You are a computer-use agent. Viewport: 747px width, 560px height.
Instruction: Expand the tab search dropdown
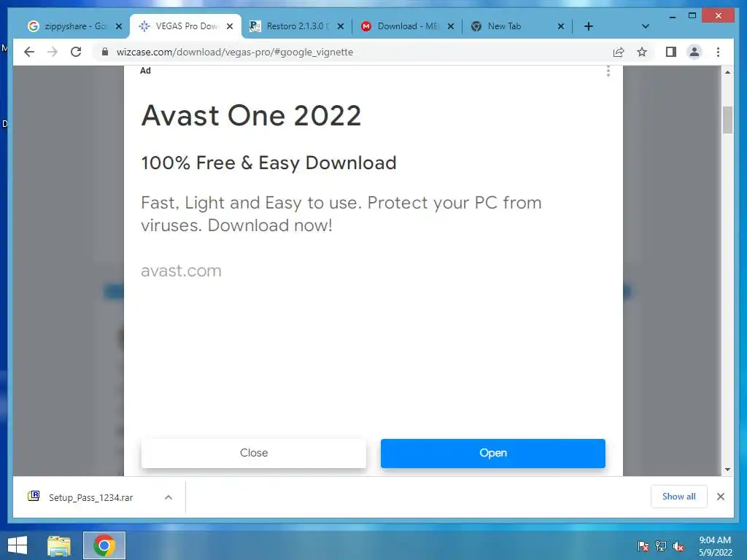[646, 26]
